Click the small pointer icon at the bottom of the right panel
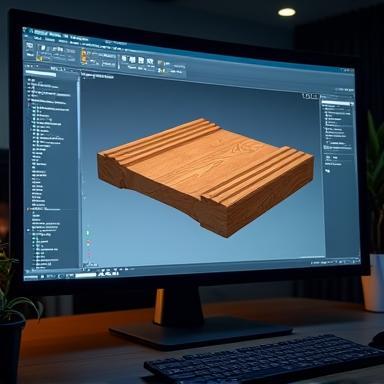The image size is (384, 384). pyautogui.click(x=327, y=171)
